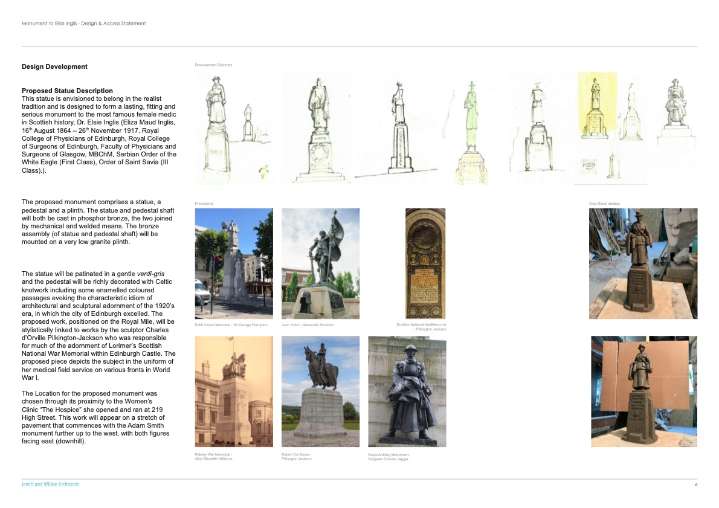Open the flag-bearing statue photo among trees
719x508 pixels.
click(320, 263)
